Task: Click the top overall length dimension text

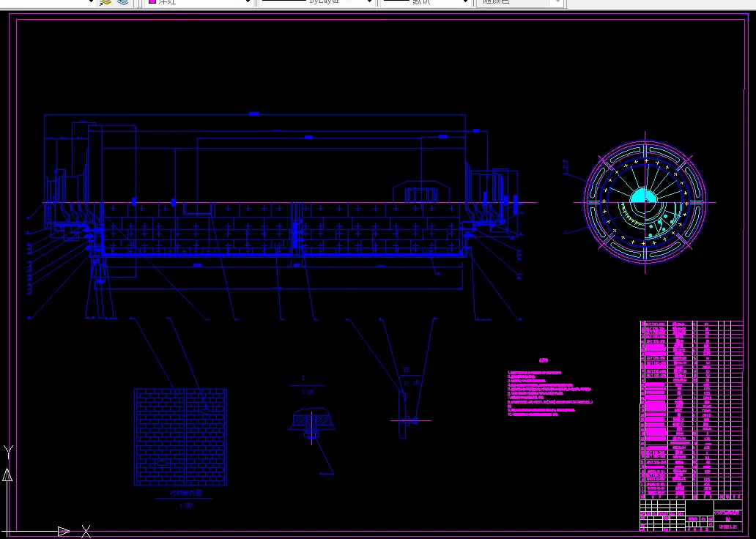Action: coord(254,114)
